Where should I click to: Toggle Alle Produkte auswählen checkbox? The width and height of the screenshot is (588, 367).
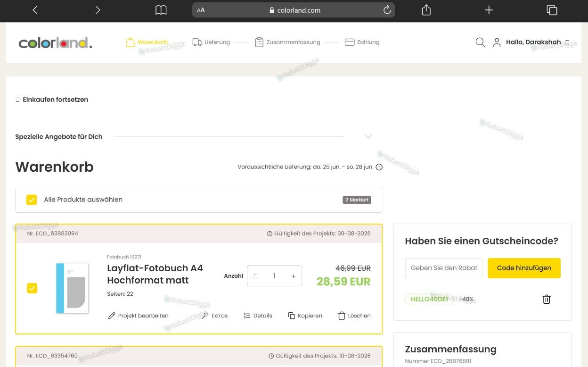pos(32,200)
